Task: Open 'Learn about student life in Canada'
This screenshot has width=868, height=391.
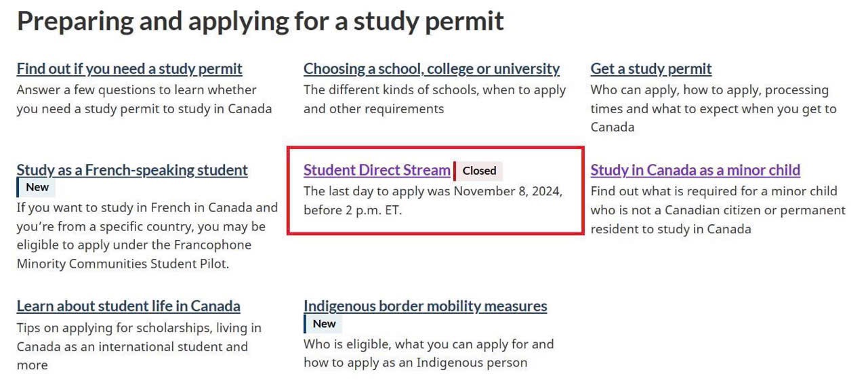Action: (128, 306)
